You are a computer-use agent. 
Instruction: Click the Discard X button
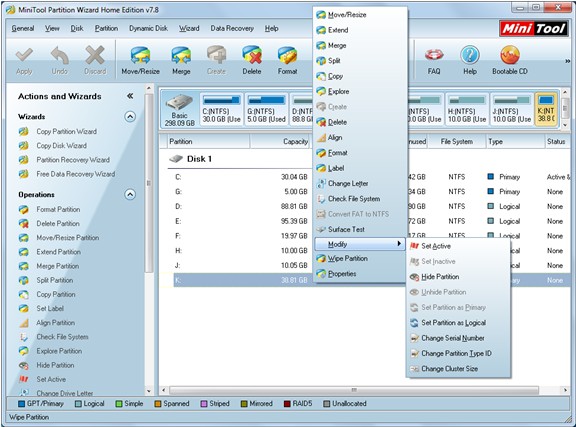click(95, 61)
